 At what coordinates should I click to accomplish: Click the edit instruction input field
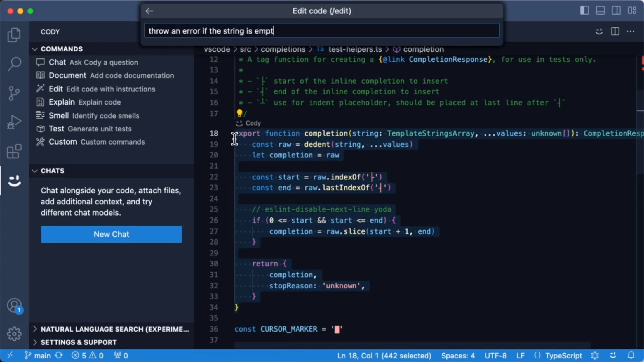click(322, 31)
